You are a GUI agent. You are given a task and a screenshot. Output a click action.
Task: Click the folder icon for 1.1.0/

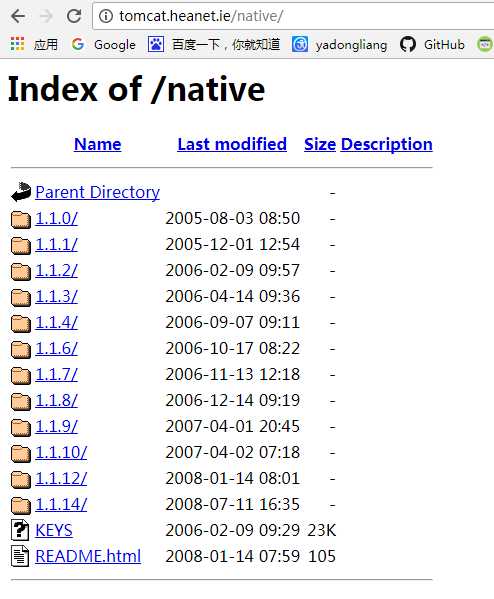point(21,220)
